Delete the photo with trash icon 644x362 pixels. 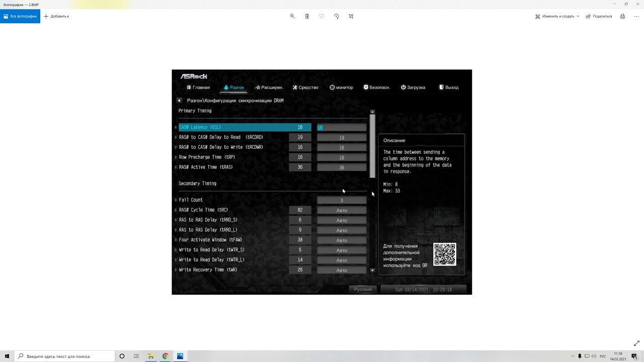307,16
